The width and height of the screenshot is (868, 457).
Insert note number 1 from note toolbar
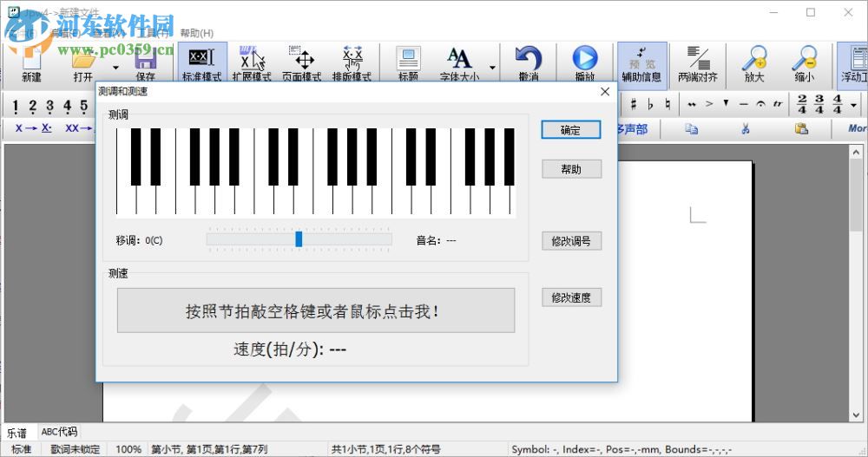point(16,105)
